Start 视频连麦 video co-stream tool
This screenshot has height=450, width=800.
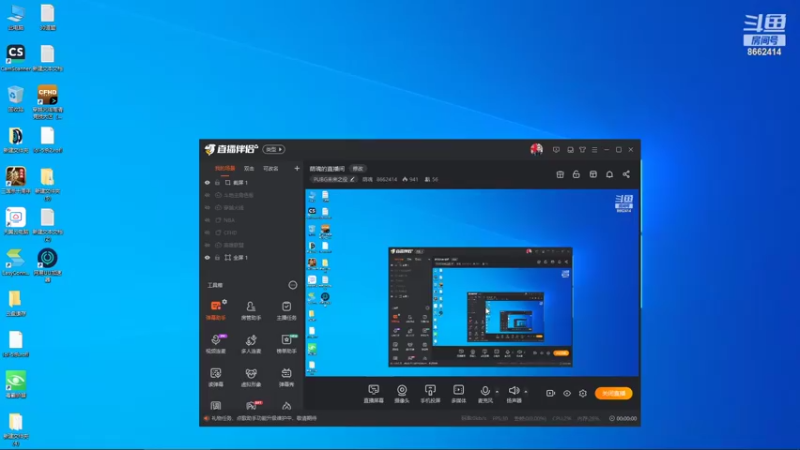[x=216, y=343]
